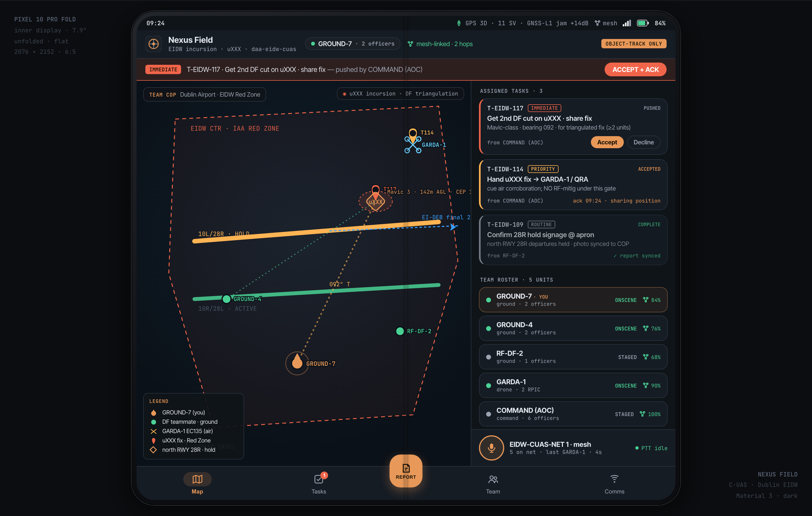The image size is (812, 516).
Task: Tap the signal strength bars icon
Action: point(627,23)
